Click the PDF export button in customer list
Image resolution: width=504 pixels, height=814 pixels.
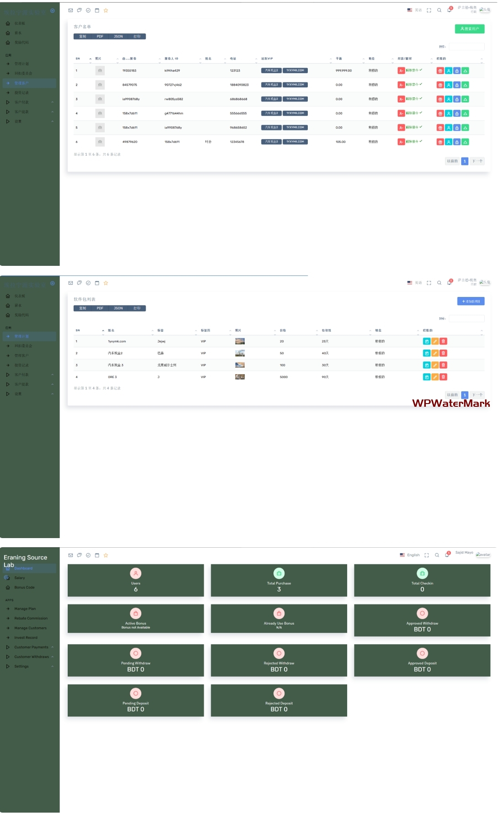pyautogui.click(x=100, y=37)
